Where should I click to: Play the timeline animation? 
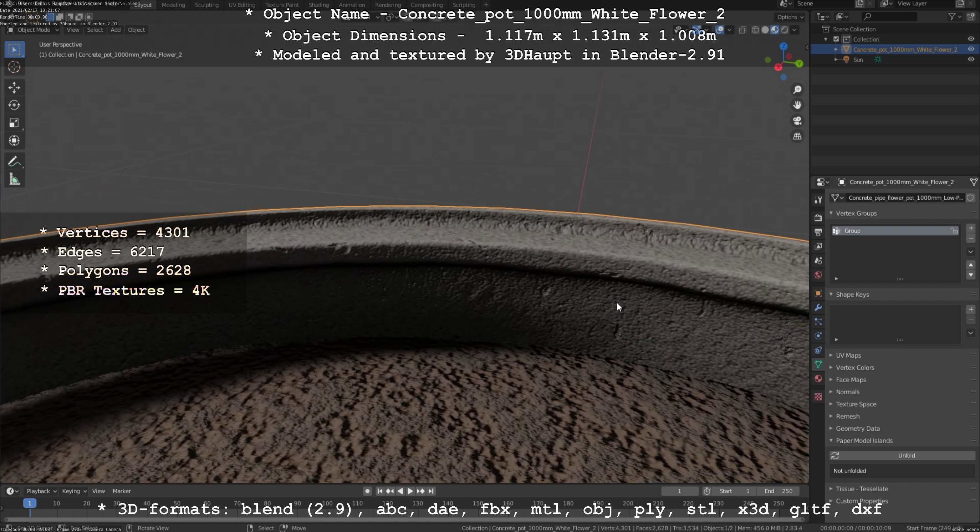[410, 491]
